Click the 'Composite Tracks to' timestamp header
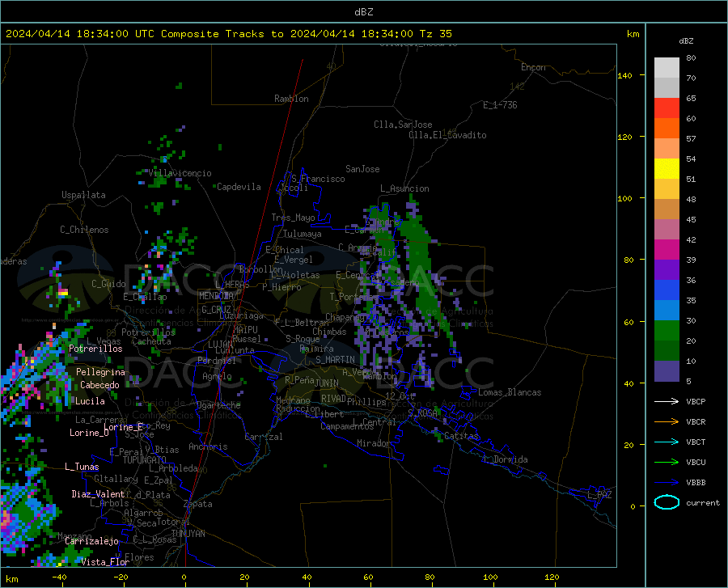The image size is (728, 588). click(x=229, y=34)
